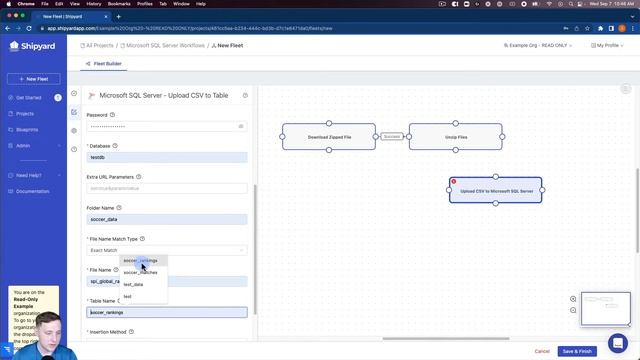The image size is (640, 360).
Task: Bookmark page with the star icon
Action: [x=587, y=29]
